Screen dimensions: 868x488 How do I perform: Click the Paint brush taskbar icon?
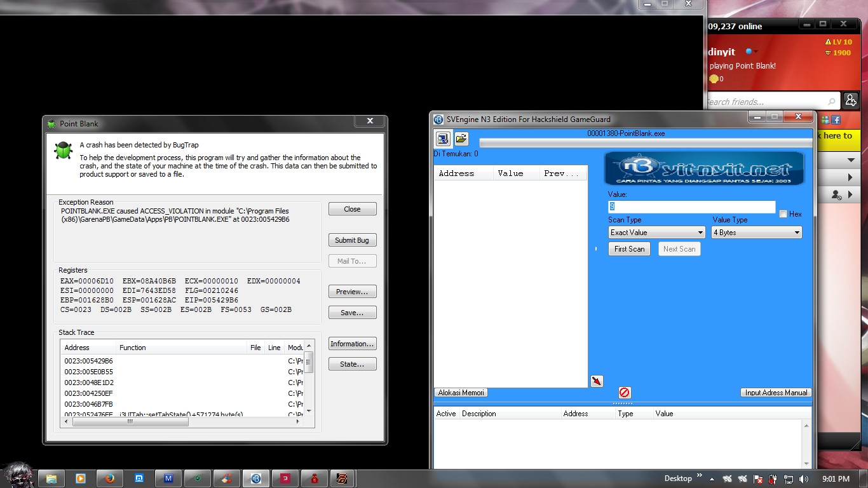click(227, 478)
